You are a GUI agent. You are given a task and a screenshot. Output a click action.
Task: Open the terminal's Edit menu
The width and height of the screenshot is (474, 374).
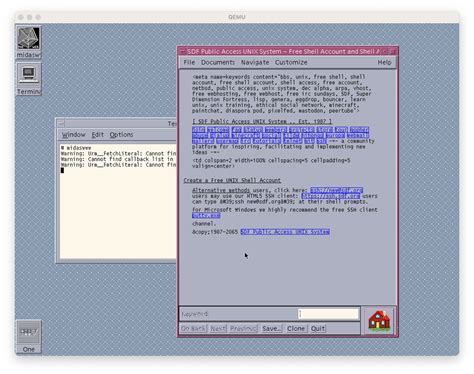click(x=98, y=135)
